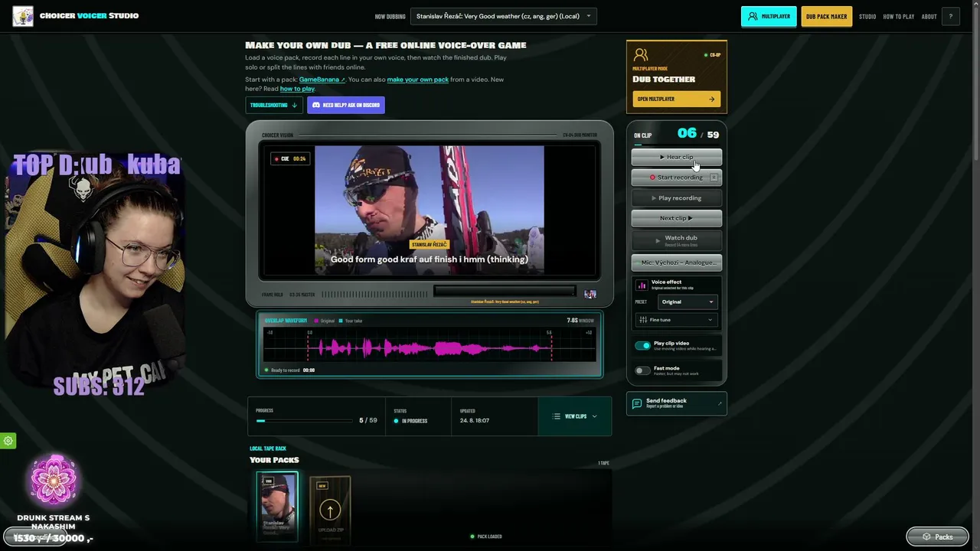Open the How To Play nav item
Image resolution: width=980 pixels, height=551 pixels.
(899, 16)
